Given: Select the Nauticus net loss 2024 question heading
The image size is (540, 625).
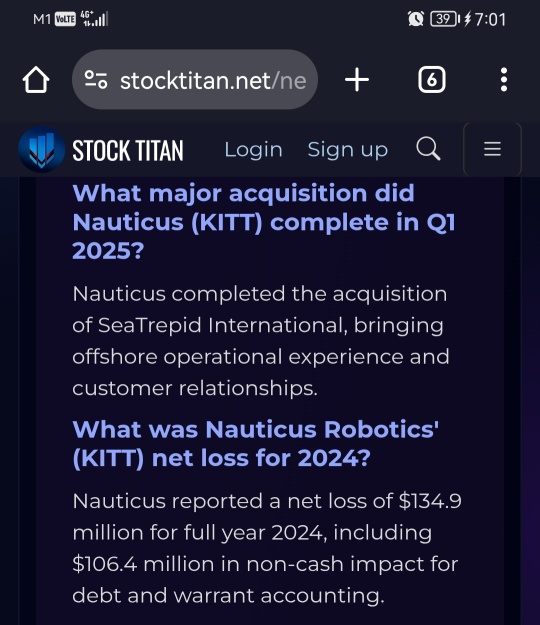Looking at the screenshot, I should tap(255, 444).
